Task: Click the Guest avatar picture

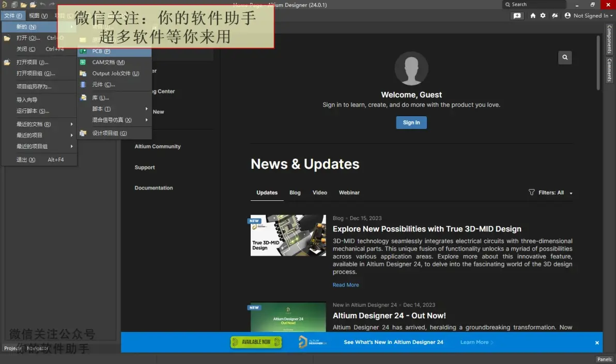Action: pyautogui.click(x=411, y=68)
